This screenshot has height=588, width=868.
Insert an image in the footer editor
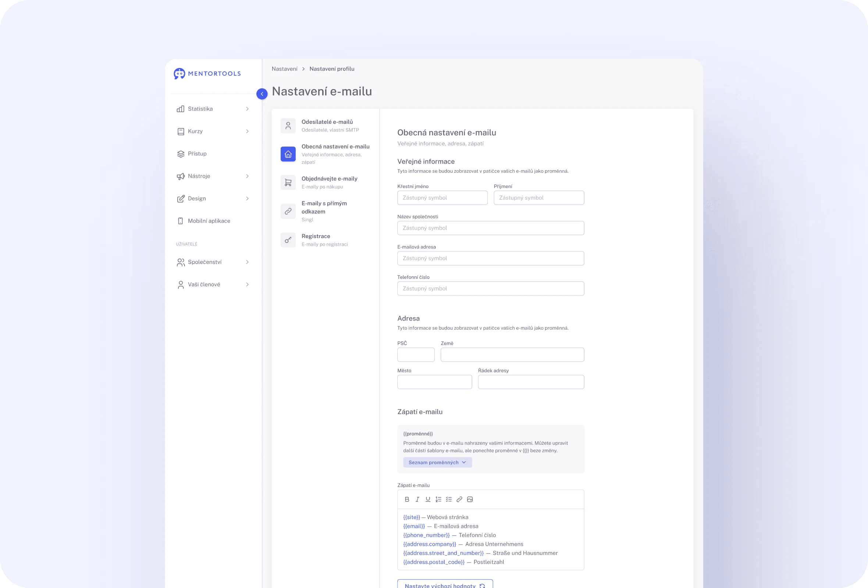coord(470,499)
